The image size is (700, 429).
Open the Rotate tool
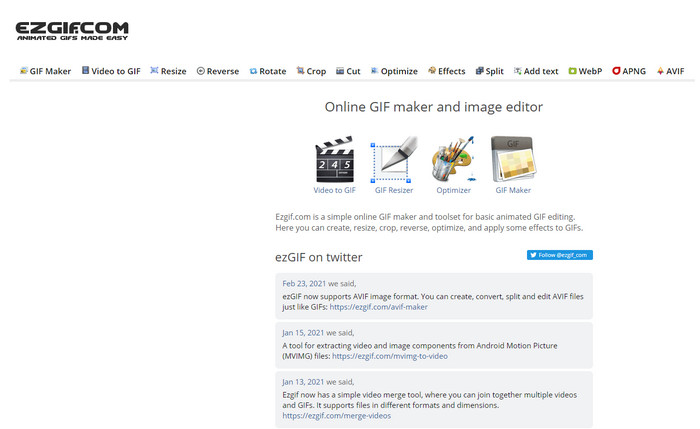coord(268,71)
